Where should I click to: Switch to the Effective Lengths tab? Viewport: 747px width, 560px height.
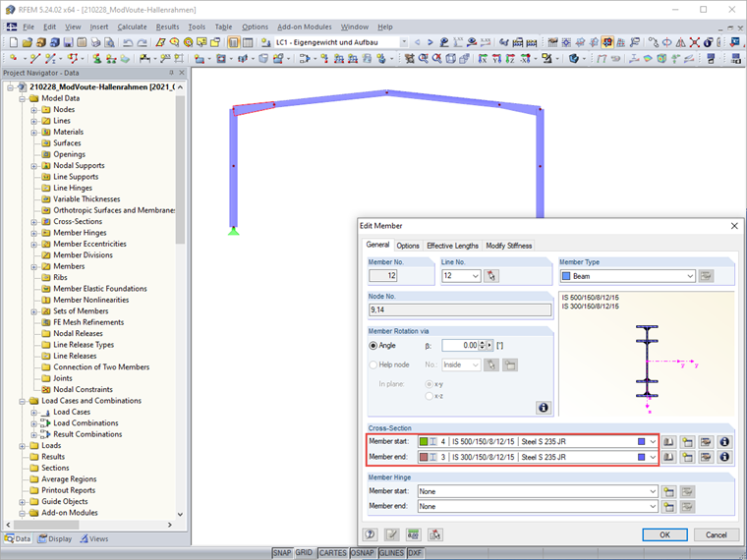point(452,246)
